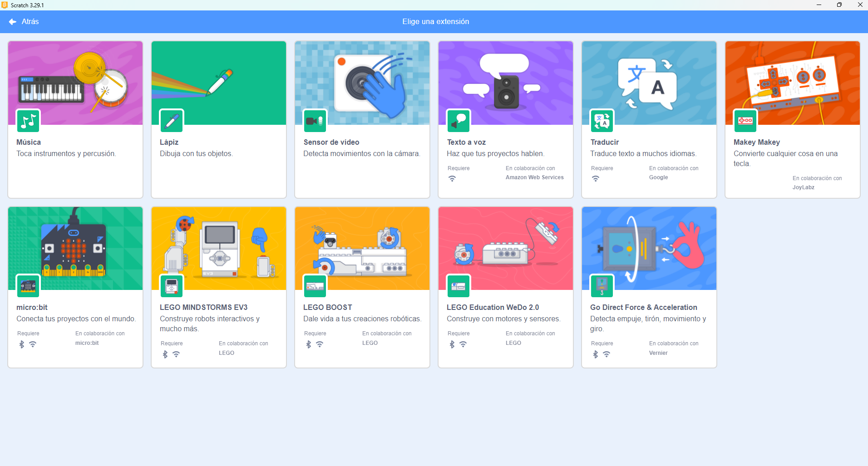Screen dimensions: 868x466
Task: Click the Makey Makey controller badge icon
Action: point(745,121)
